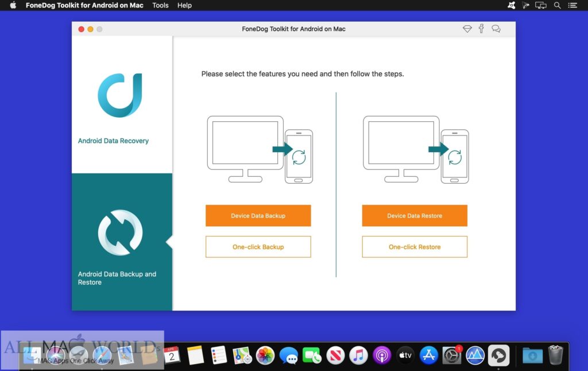The height and width of the screenshot is (371, 588).
Task: Open the Tools menu
Action: (x=160, y=5)
